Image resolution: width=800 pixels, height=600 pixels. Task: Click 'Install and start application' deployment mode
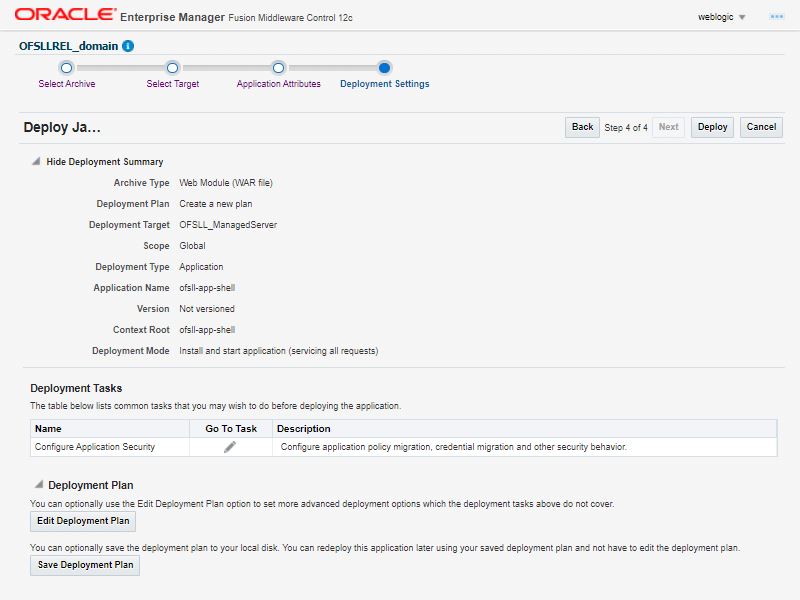pyautogui.click(x=279, y=351)
